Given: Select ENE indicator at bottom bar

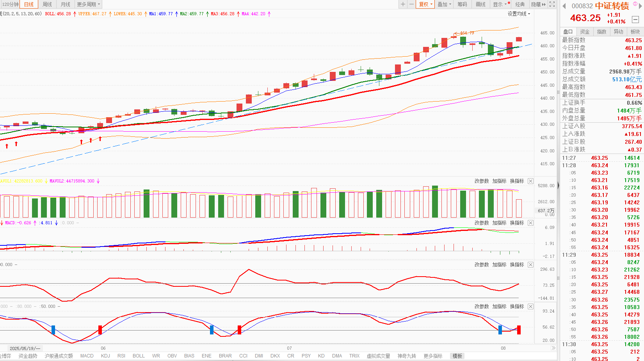Looking at the screenshot, I should tap(206, 356).
